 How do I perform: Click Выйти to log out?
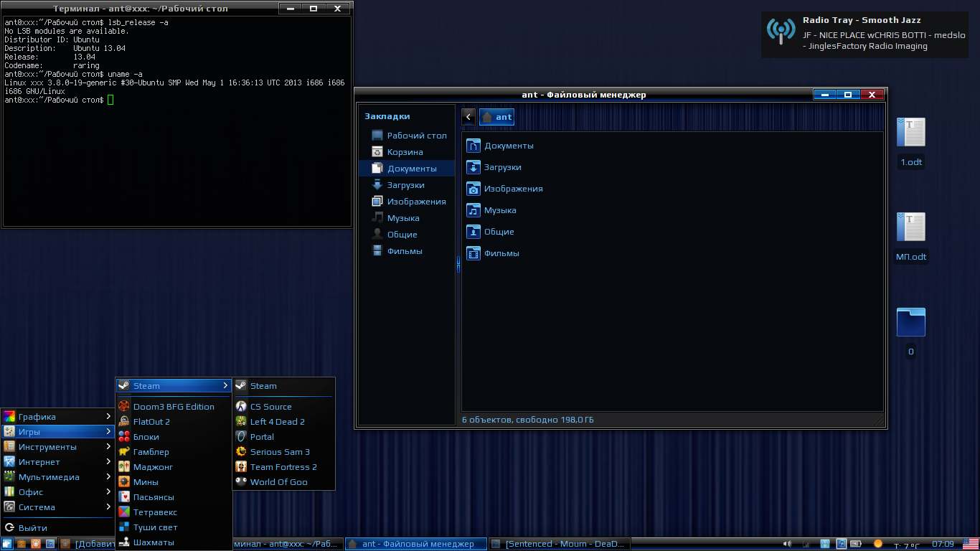(x=57, y=528)
